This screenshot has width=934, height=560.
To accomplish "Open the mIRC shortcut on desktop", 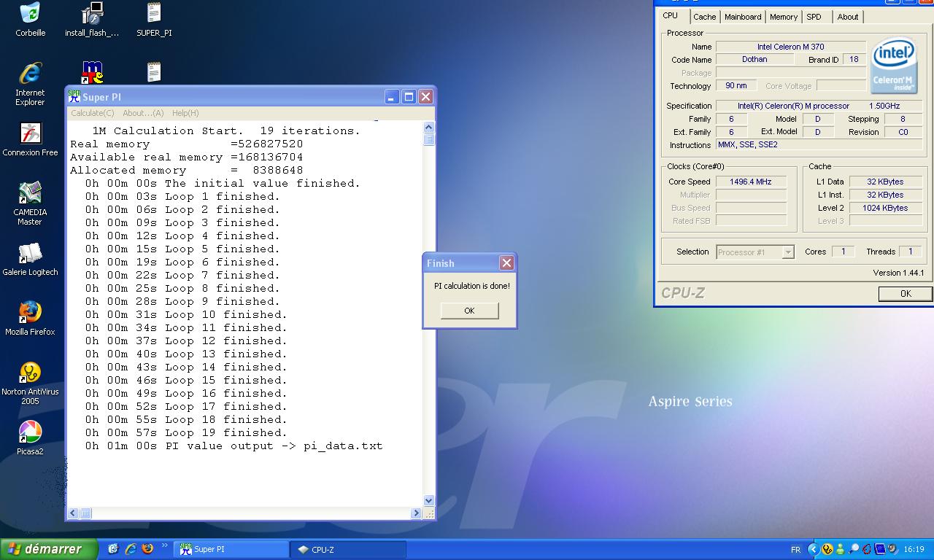I will (93, 72).
